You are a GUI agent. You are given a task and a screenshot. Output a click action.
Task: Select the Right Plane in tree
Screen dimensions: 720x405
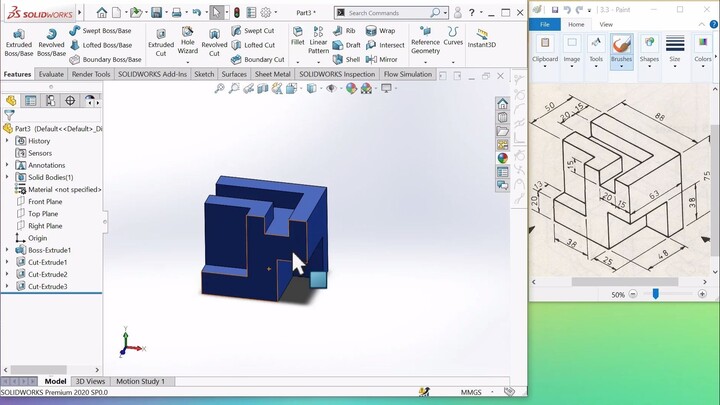click(45, 226)
